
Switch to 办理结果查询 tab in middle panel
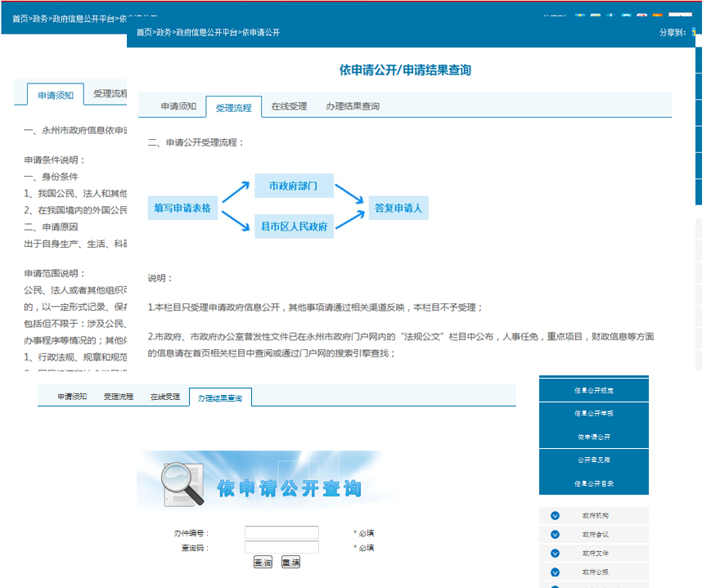click(x=353, y=106)
